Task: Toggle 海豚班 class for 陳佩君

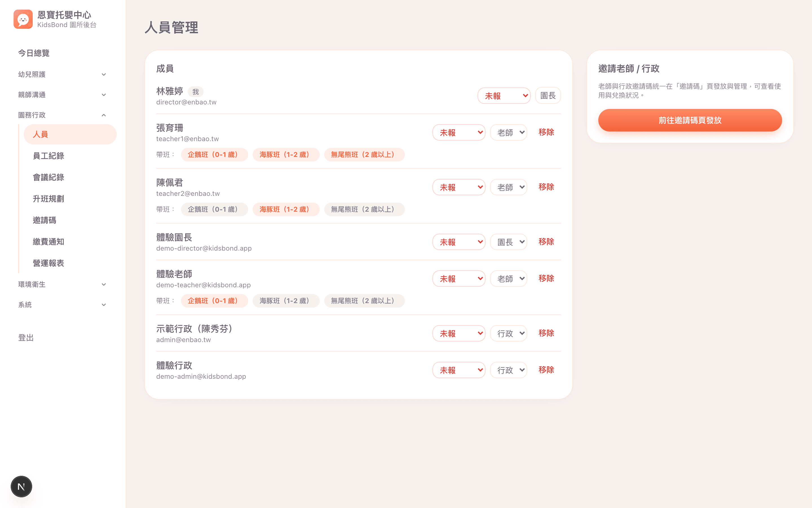Action: [x=286, y=209]
